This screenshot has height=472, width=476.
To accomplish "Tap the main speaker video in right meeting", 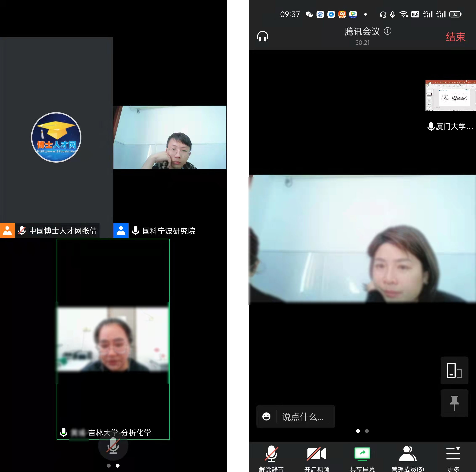I will coord(362,239).
